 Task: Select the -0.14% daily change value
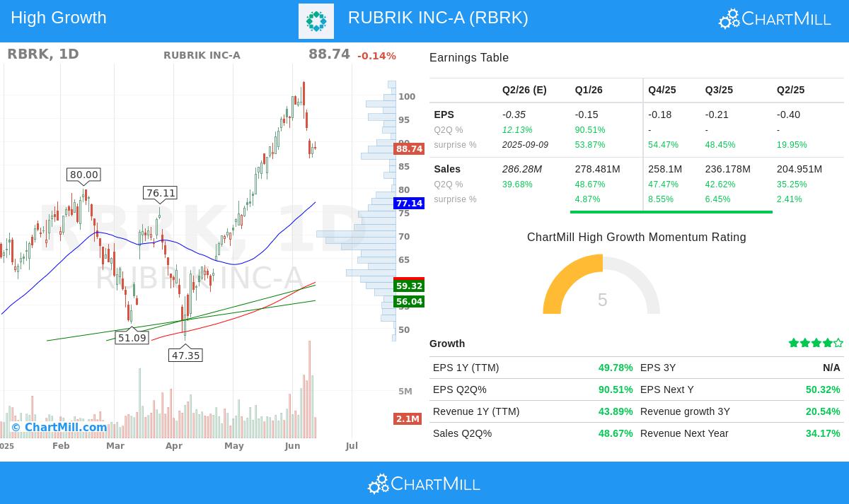376,56
